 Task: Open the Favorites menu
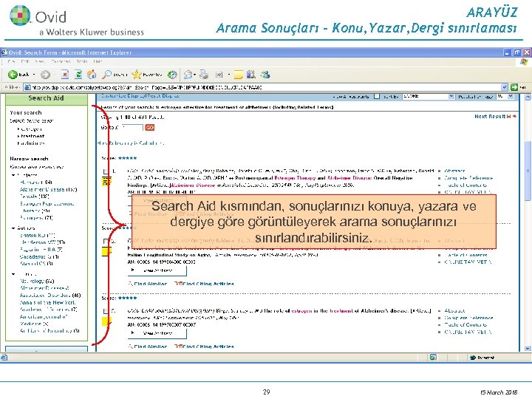click(x=61, y=61)
